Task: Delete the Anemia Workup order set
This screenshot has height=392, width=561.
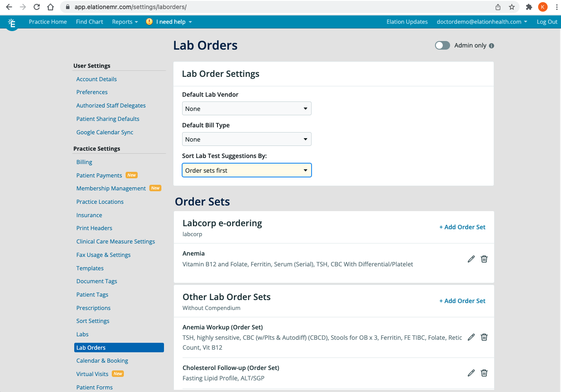Action: pos(484,337)
